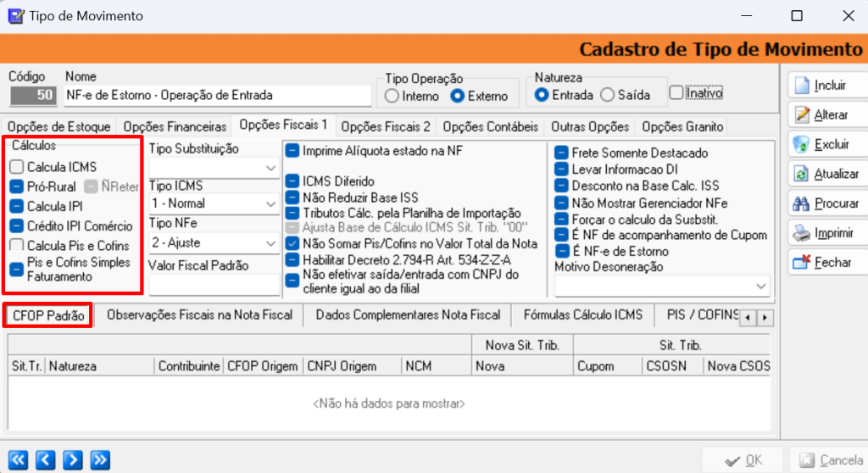Open the Tipo NFe dropdown

point(270,243)
